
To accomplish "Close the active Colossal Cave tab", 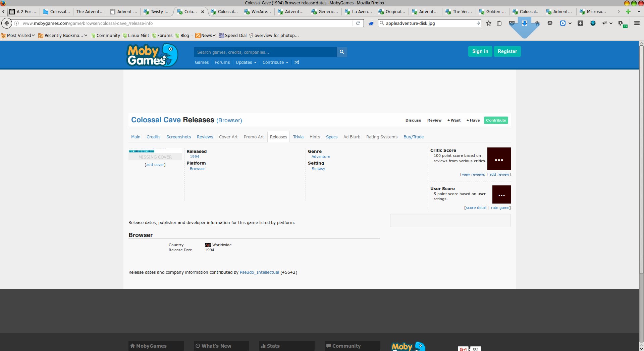I will (203, 11).
